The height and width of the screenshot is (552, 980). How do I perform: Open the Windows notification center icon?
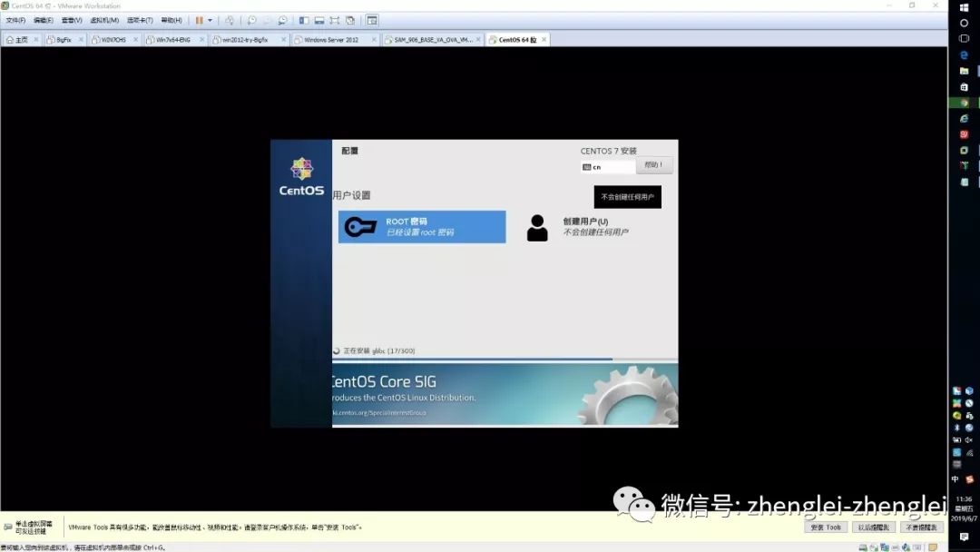point(964,537)
